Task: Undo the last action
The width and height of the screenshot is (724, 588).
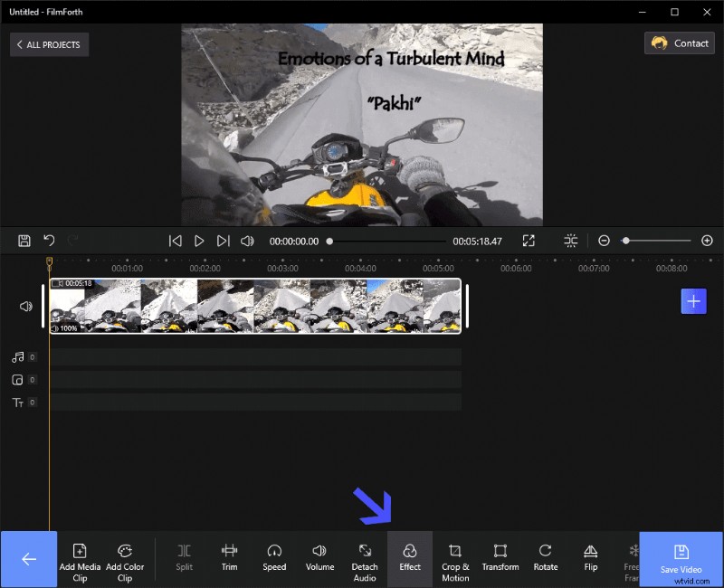Action: tap(49, 240)
